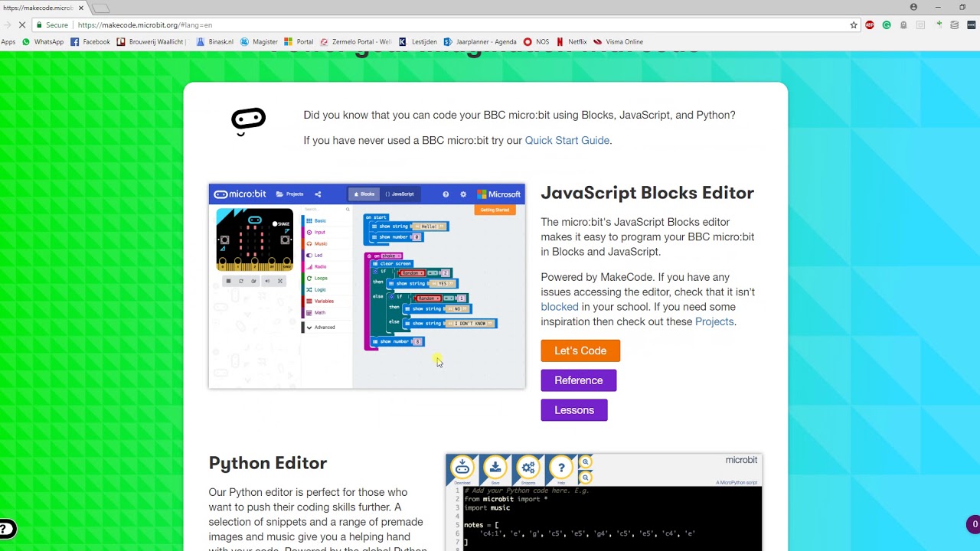Screen dimensions: 980x551
Task: Click the zoom-out magnifier in Python editor
Action: pos(586,478)
